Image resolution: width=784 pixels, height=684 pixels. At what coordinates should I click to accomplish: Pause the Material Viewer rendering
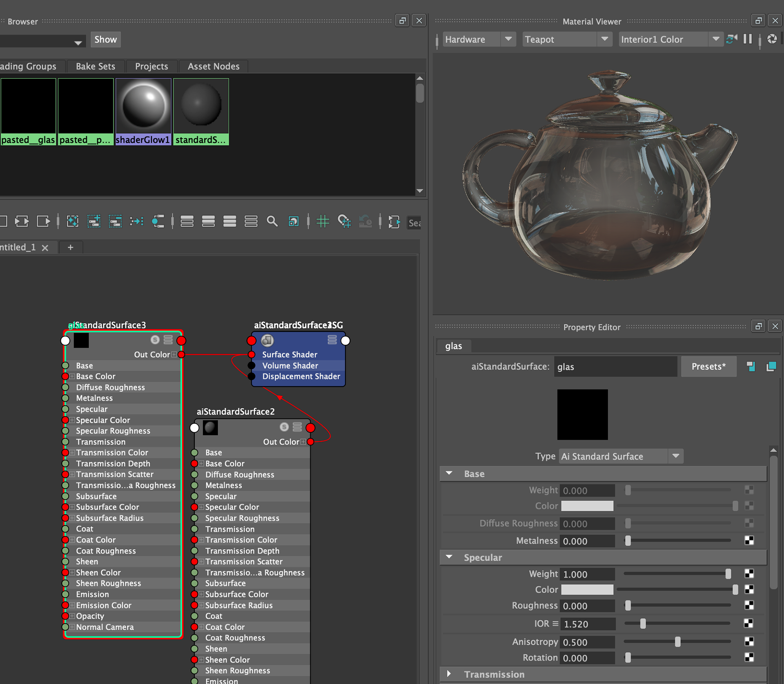pos(748,39)
